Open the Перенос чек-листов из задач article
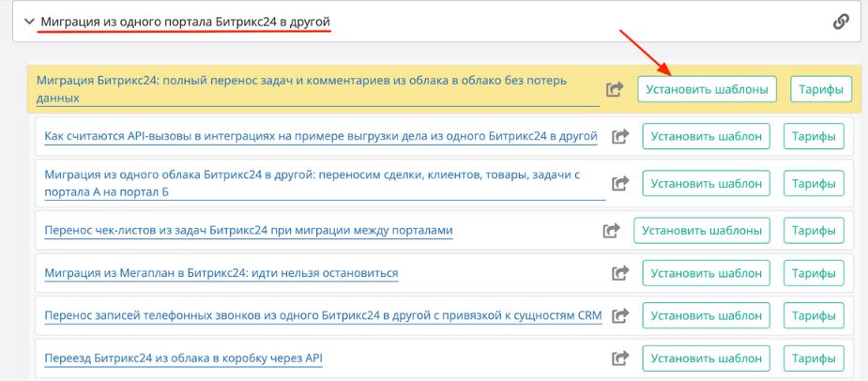 click(x=249, y=230)
